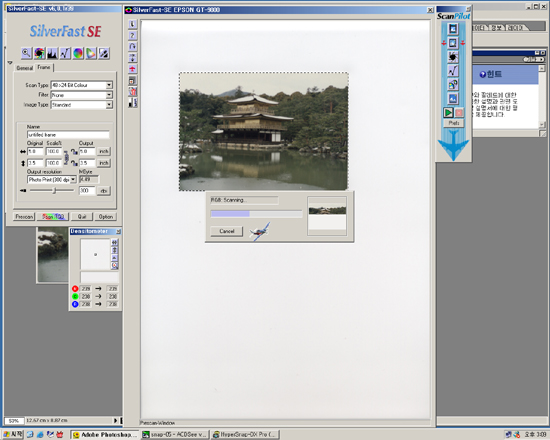Click the vertical Scale% input field

pyautogui.click(x=54, y=163)
